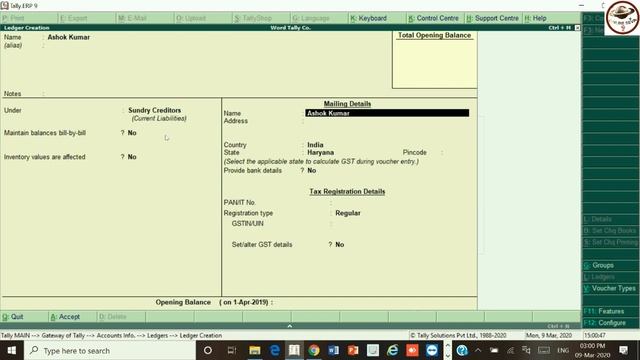This screenshot has height=360, width=640.
Task: Open the H: Support Centre menu
Action: 493,18
